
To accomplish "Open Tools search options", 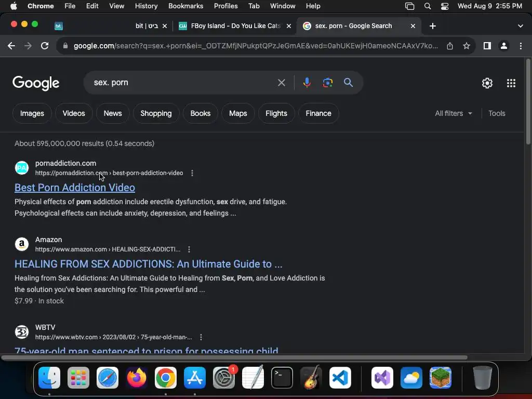I will tap(497, 113).
